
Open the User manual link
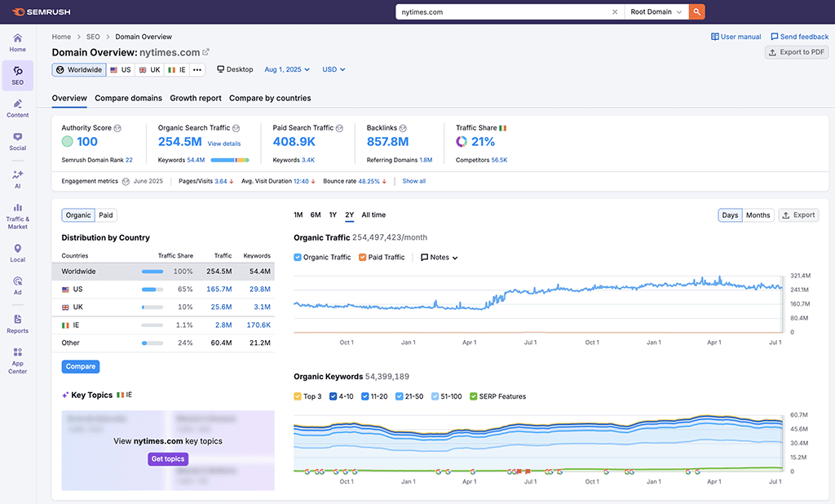point(736,37)
